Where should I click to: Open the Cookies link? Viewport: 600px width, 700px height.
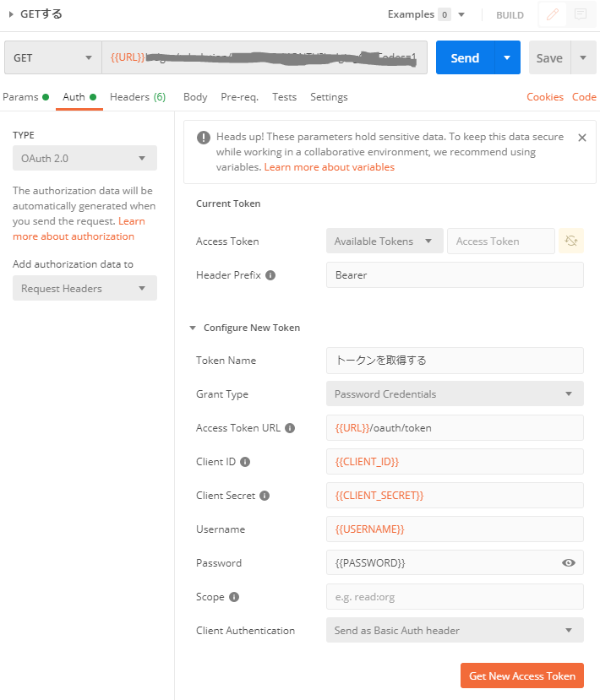[x=544, y=97]
